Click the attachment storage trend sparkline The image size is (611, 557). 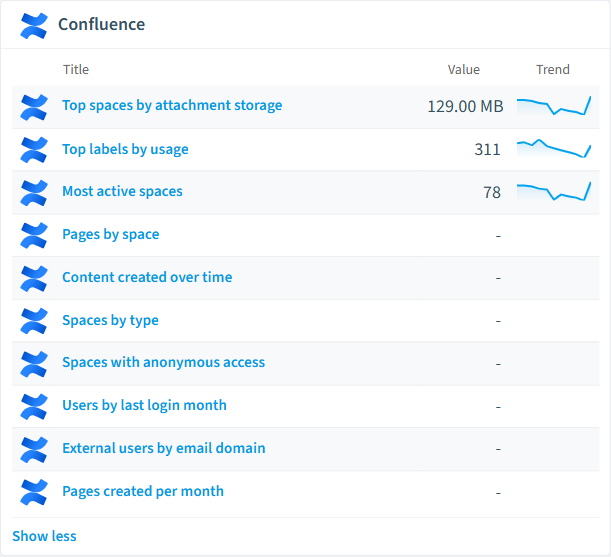click(554, 106)
